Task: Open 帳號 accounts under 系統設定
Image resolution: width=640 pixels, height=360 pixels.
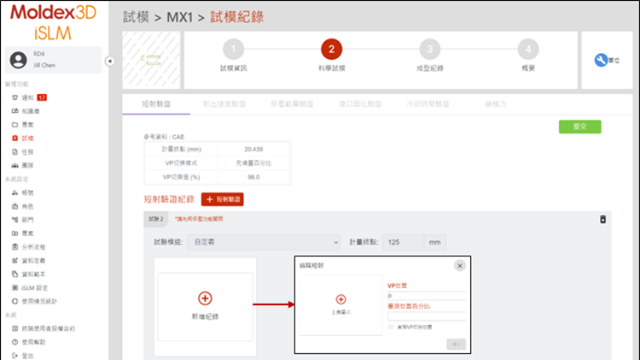Action: (x=23, y=193)
